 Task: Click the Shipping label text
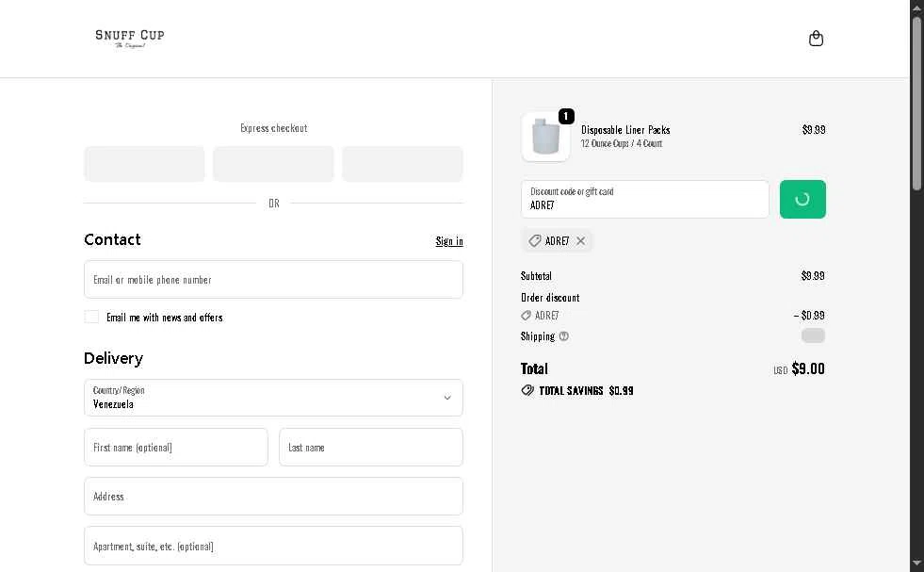(538, 336)
